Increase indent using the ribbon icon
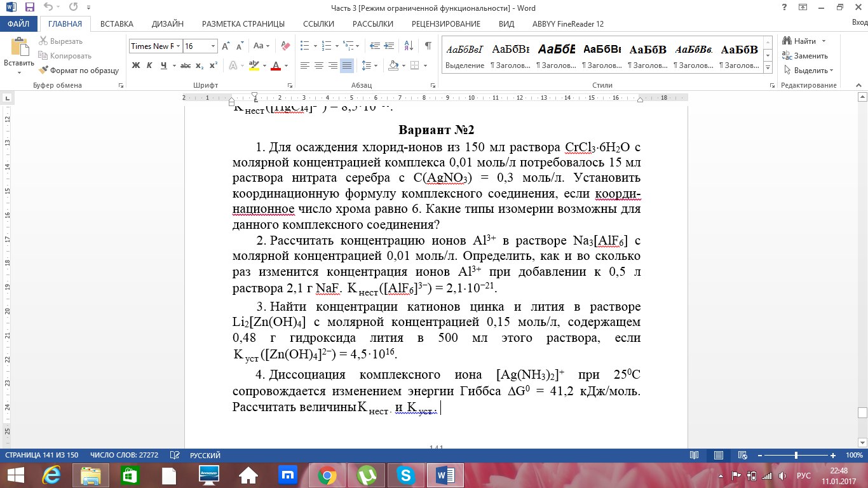The width and height of the screenshot is (868, 488). coord(390,46)
